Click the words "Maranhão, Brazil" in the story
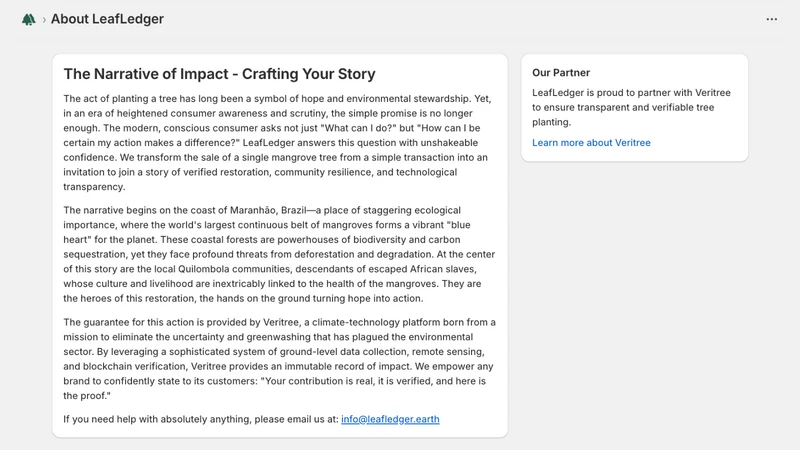800x450 pixels. tap(268, 210)
